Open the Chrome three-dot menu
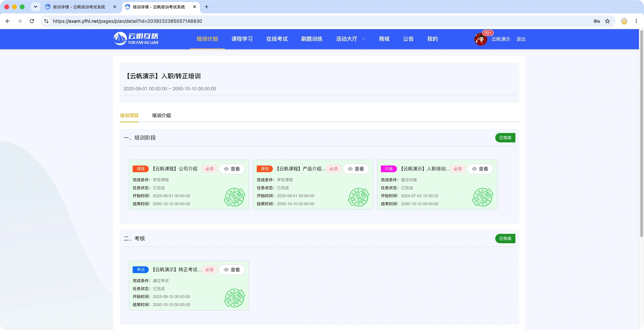 (x=636, y=21)
